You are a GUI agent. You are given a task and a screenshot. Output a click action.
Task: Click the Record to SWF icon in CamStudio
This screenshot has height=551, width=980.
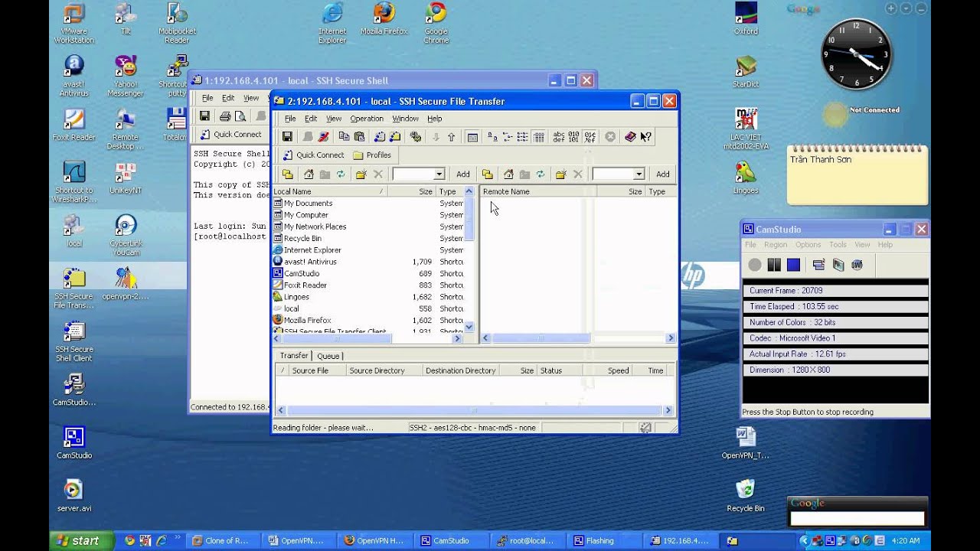pos(857,265)
